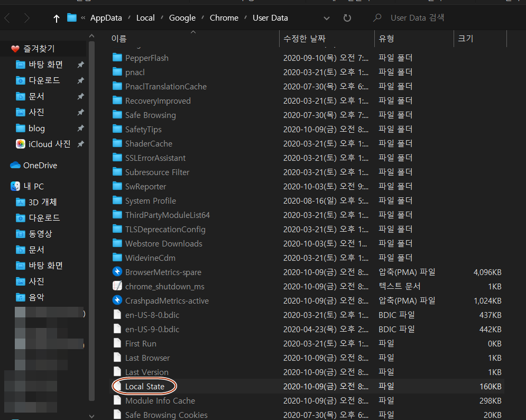Open 3D 개체 under 내 PC
Image resolution: width=526 pixels, height=420 pixels.
42,202
